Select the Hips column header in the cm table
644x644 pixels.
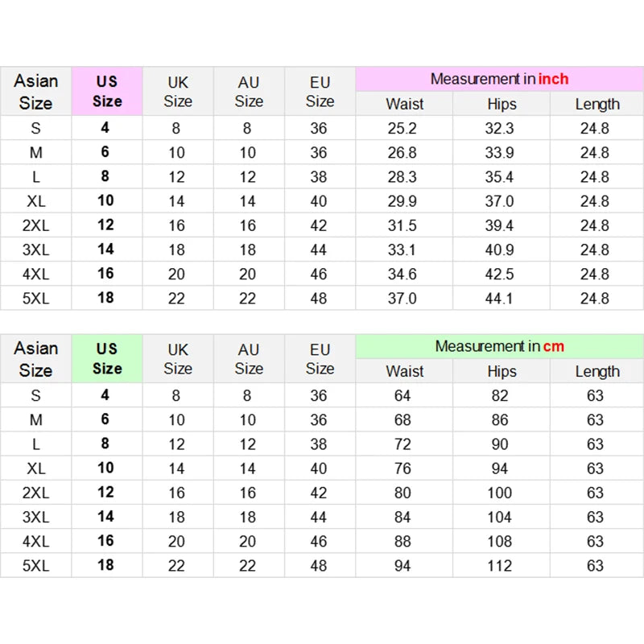[x=502, y=371]
